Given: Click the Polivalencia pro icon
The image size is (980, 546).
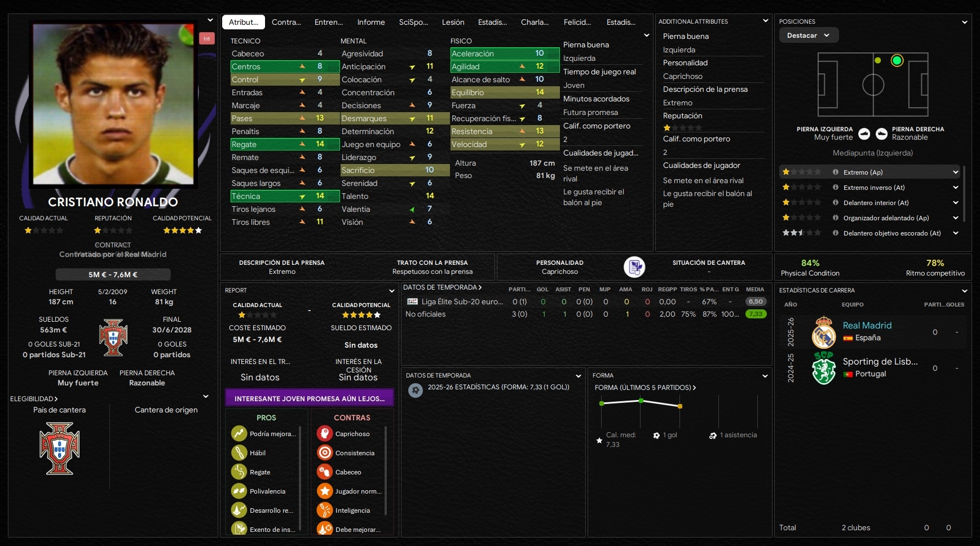Looking at the screenshot, I should point(240,491).
